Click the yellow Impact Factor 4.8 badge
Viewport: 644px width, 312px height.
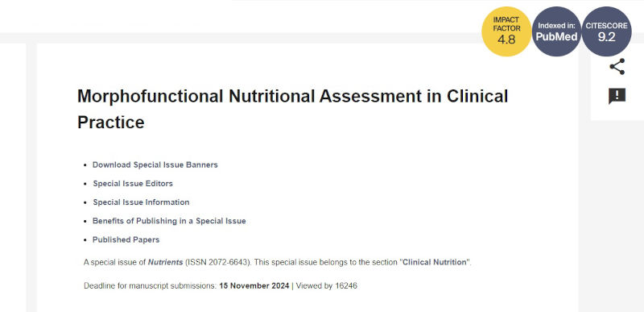506,31
